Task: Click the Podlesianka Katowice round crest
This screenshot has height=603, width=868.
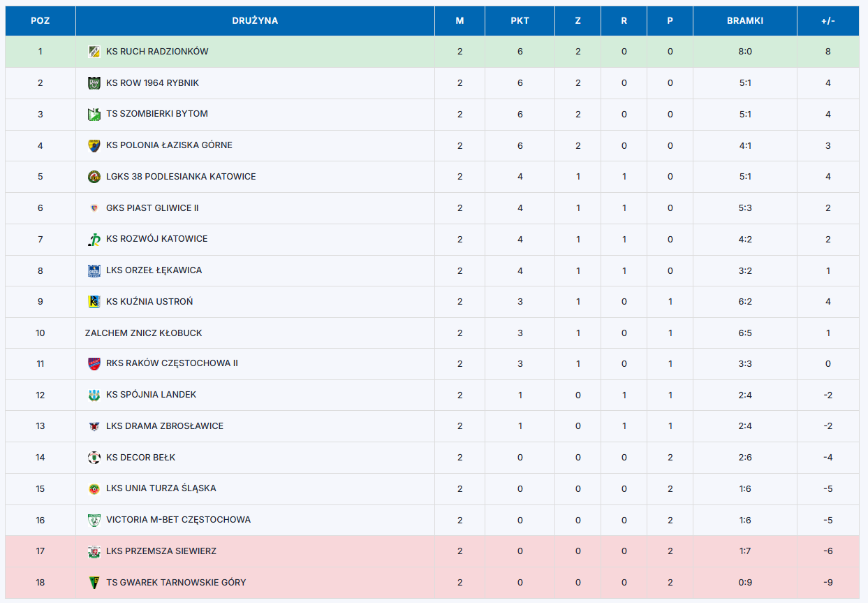Action: (x=94, y=177)
